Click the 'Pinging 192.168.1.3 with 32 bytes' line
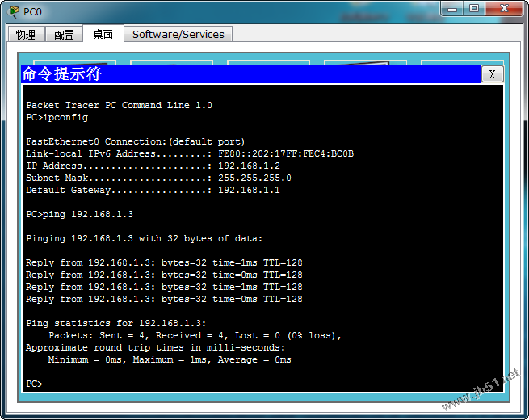 pyautogui.click(x=144, y=238)
